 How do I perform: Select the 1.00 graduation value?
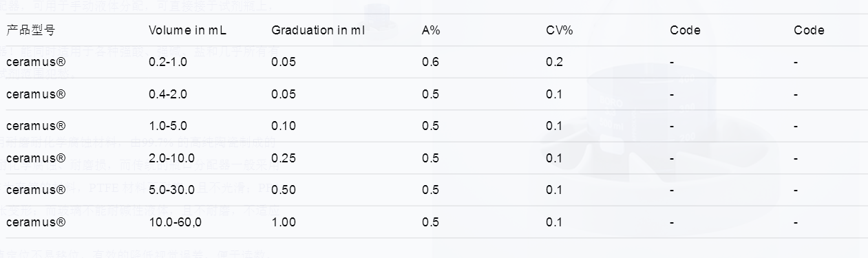pyautogui.click(x=283, y=222)
